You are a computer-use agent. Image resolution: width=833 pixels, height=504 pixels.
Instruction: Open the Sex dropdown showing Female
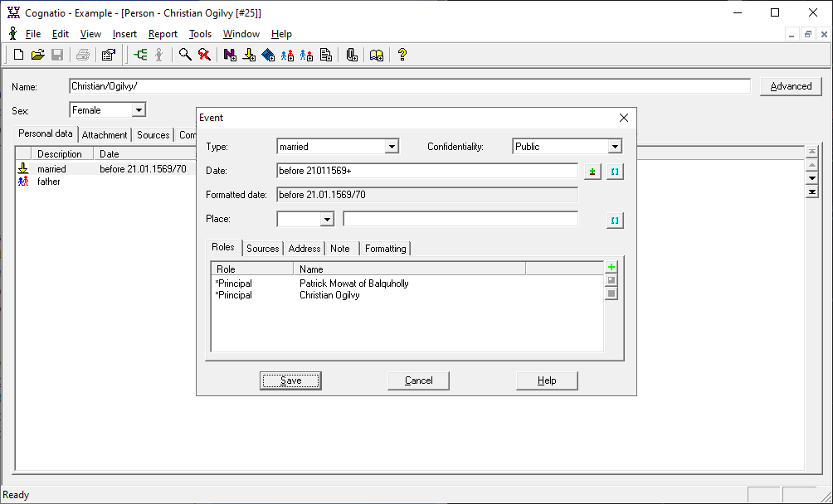(x=138, y=109)
